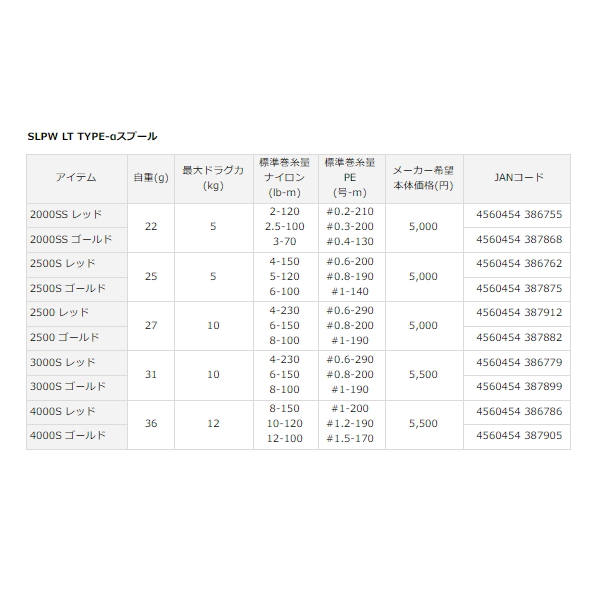This screenshot has height=600, width=600.
Task: Click JAN code 4560454 387912
Action: click(519, 312)
